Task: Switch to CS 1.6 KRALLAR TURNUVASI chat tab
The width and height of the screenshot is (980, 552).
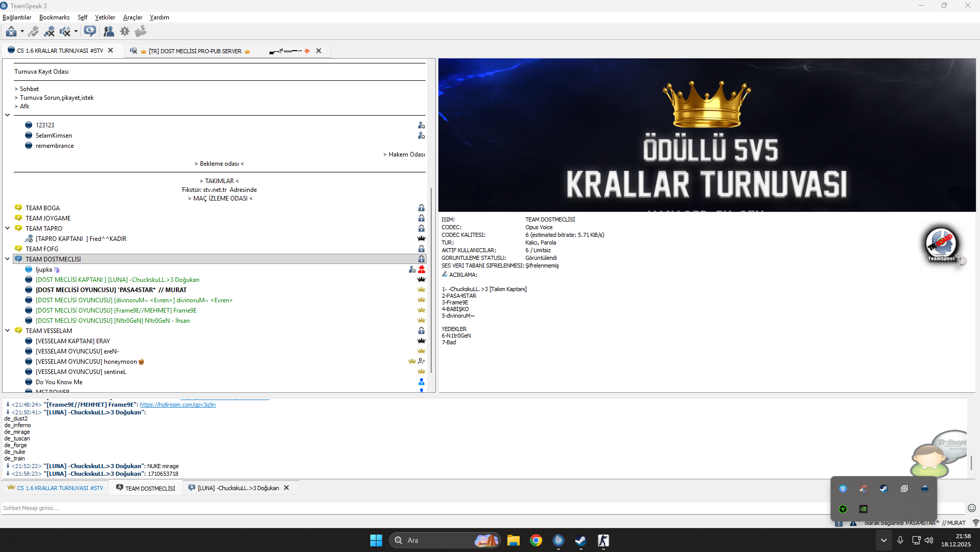Action: pyautogui.click(x=55, y=488)
